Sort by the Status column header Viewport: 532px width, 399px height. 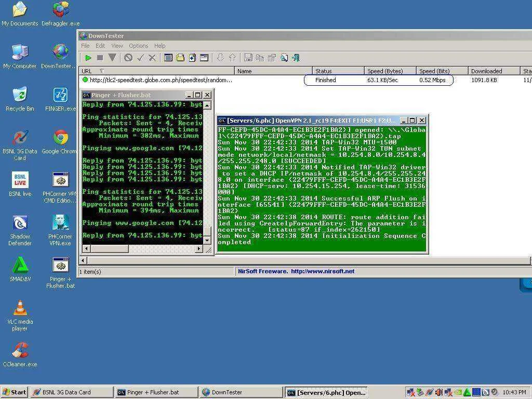pyautogui.click(x=338, y=71)
